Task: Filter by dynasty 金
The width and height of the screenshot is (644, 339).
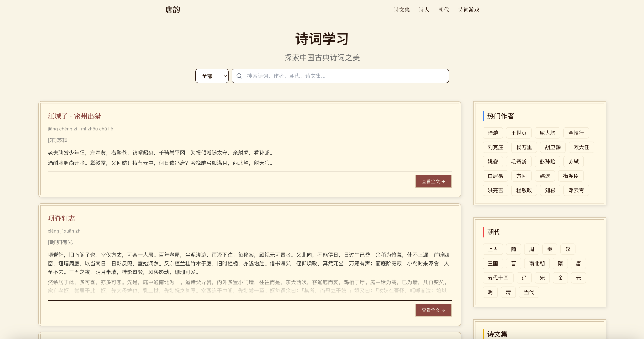Action: 560,278
